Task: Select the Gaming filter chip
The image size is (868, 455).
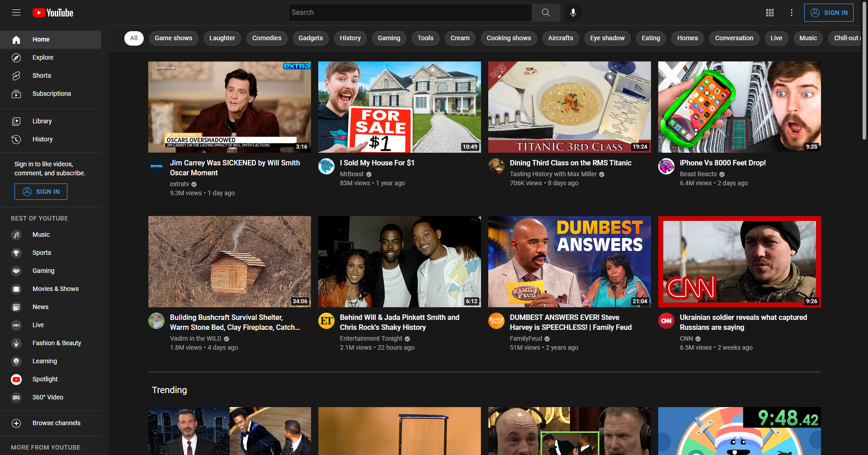Action: 389,38
